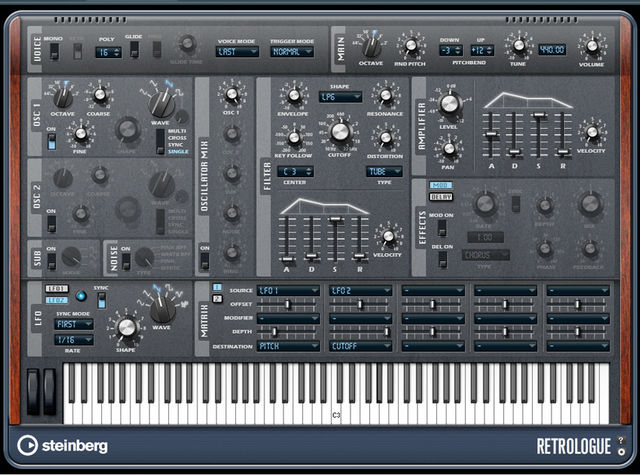The height and width of the screenshot is (475, 640).
Task: Click the Steinberg logo icon
Action: click(27, 446)
